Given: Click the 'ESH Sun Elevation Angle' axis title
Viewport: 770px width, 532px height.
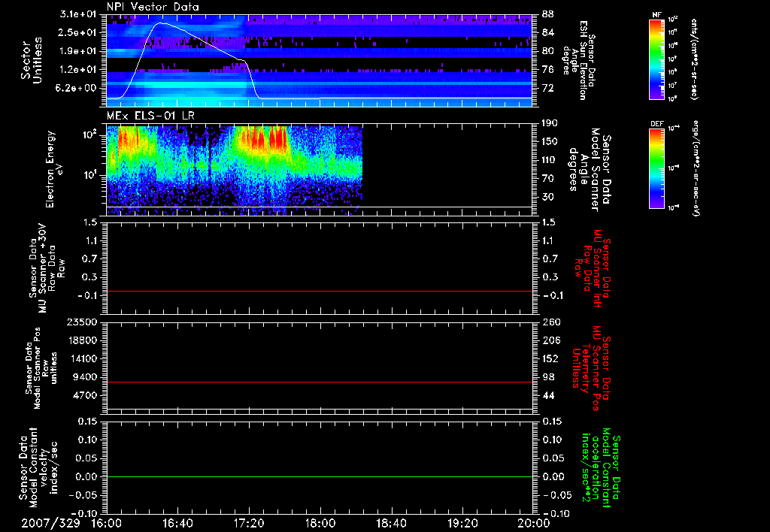Looking at the screenshot, I should (x=579, y=60).
